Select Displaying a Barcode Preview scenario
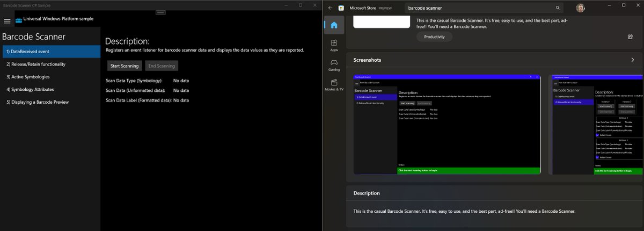644x231 pixels. (50, 102)
